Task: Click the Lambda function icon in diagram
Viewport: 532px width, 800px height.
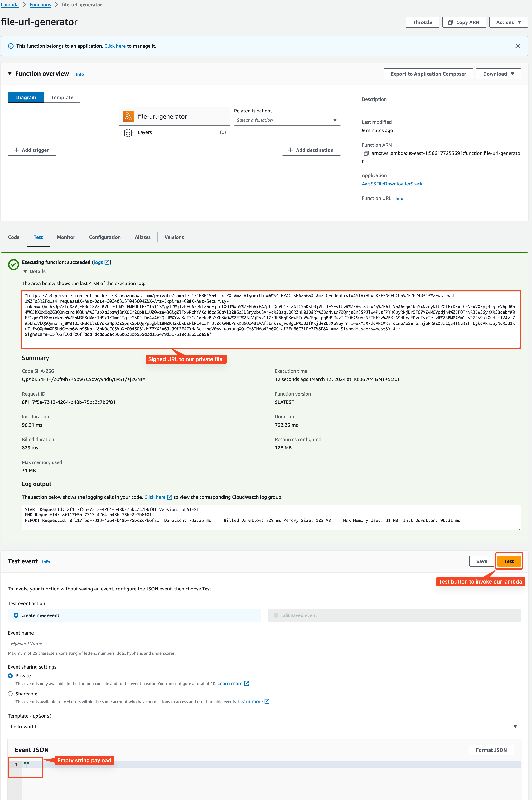Action: point(128,116)
